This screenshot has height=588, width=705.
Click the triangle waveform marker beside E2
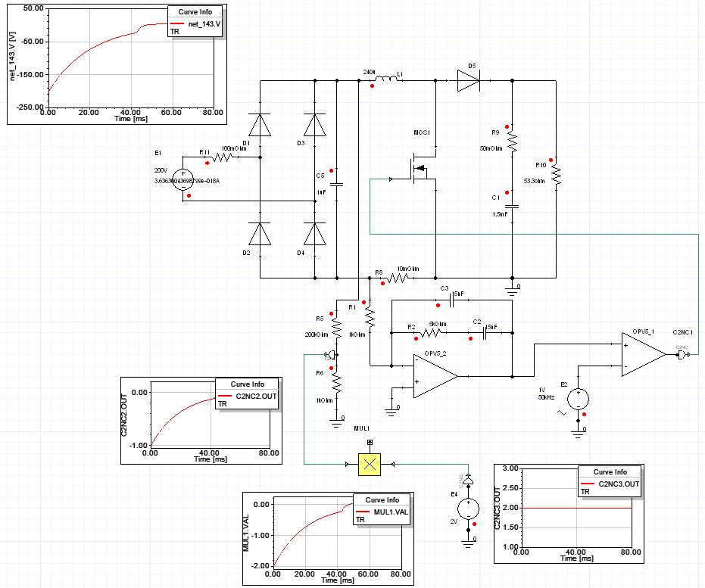562,412
